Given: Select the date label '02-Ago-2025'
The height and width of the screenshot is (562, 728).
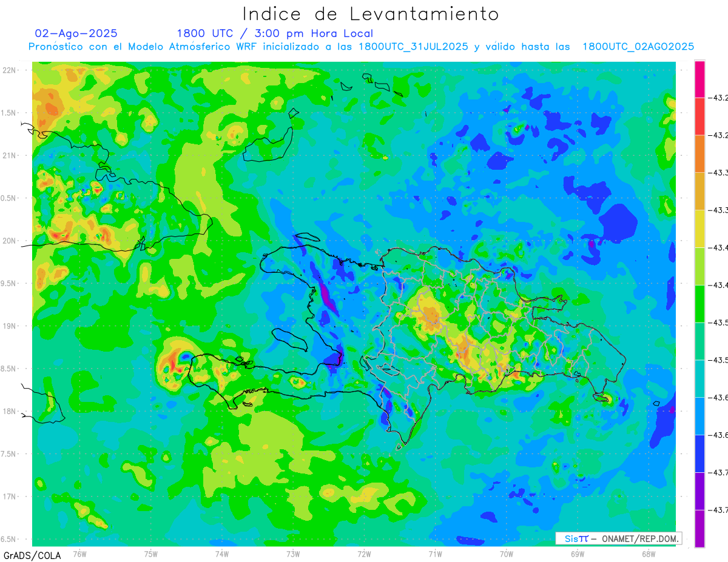Looking at the screenshot, I should click(x=76, y=33).
